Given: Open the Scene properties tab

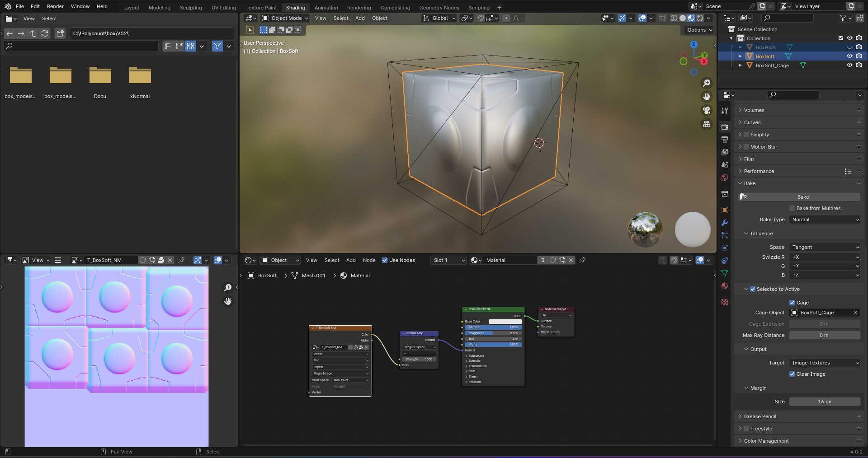Looking at the screenshot, I should (x=725, y=165).
